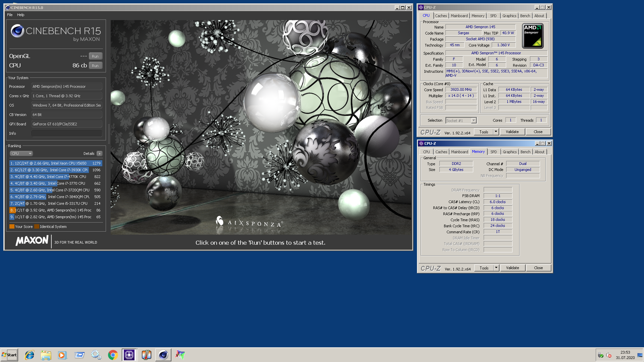The width and height of the screenshot is (644, 362).
Task: Open the settings gears taskbar icon
Action: [x=96, y=355]
